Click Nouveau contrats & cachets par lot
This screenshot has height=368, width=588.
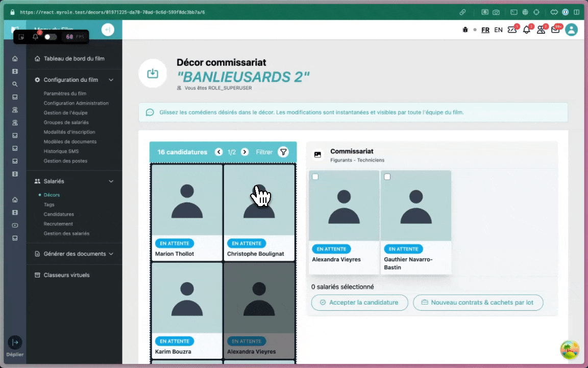478,303
